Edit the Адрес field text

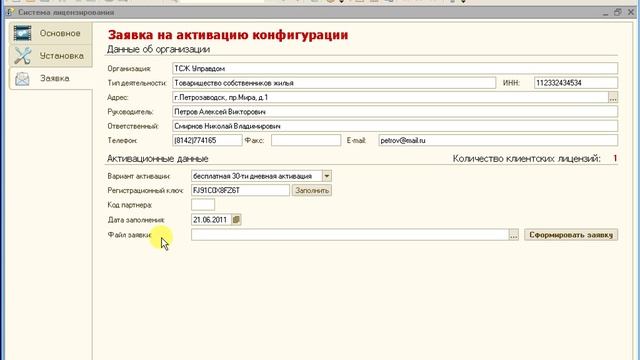pyautogui.click(x=390, y=97)
